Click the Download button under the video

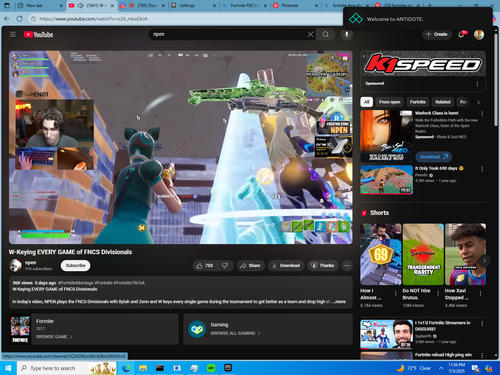point(286,265)
